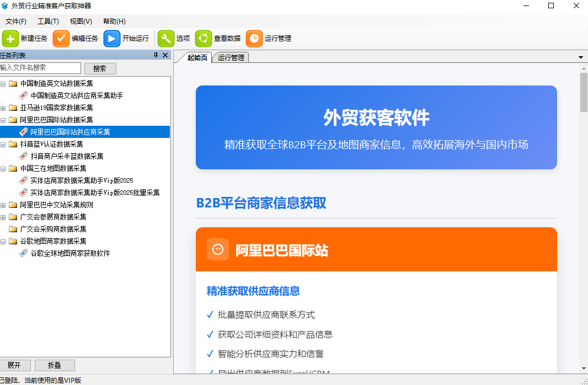Click inside the 输入文件名搜索 search field
The height and width of the screenshot is (385, 588).
(39, 68)
